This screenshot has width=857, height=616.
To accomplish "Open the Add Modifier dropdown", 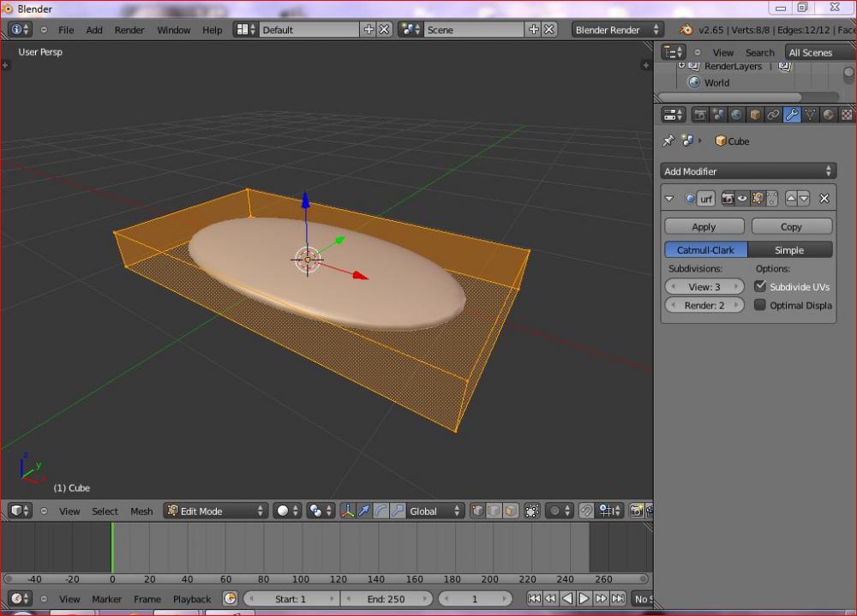I will [747, 171].
